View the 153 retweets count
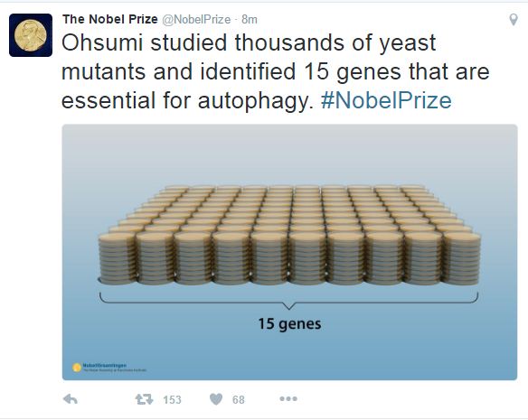The image size is (528, 420). click(x=172, y=400)
